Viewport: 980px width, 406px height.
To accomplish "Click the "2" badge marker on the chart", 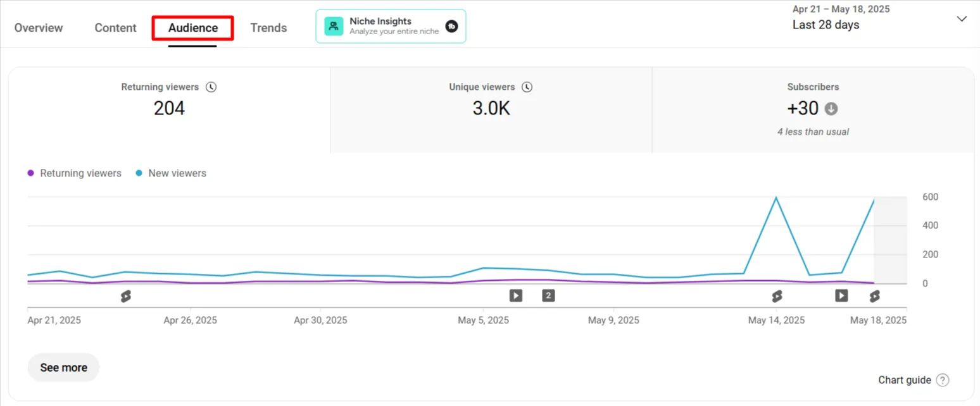I will (548, 295).
